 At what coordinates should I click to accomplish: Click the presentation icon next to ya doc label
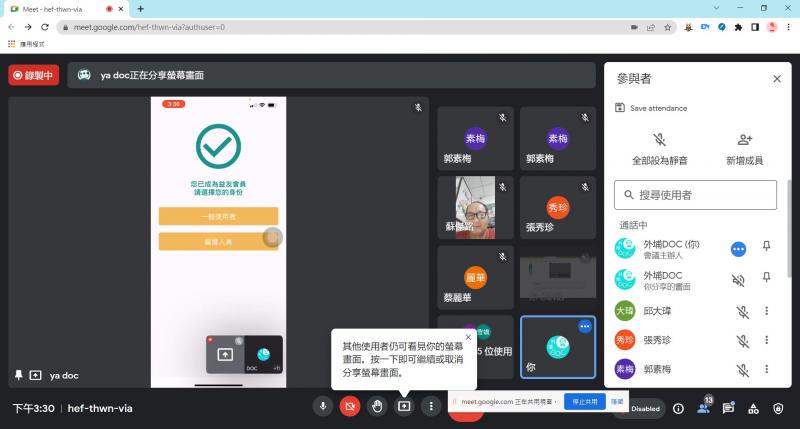35,375
